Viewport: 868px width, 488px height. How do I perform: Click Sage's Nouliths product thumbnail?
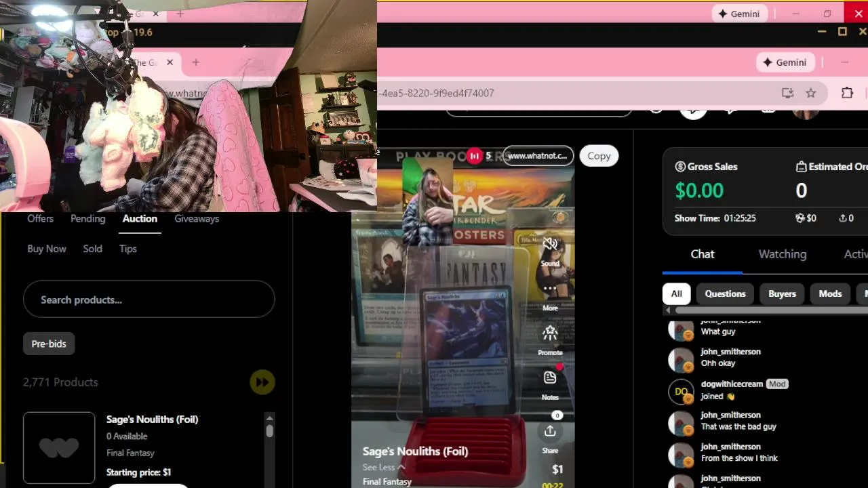[59, 447]
